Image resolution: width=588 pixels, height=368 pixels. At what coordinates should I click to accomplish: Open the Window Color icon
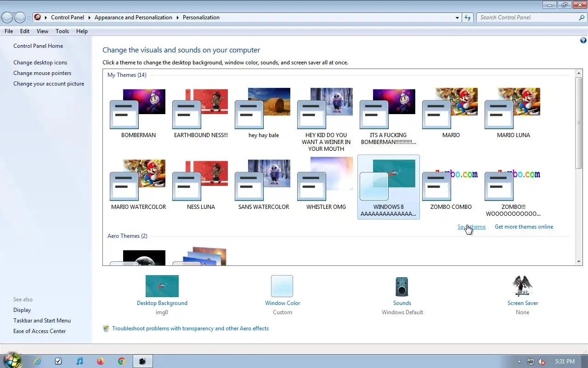tap(282, 286)
